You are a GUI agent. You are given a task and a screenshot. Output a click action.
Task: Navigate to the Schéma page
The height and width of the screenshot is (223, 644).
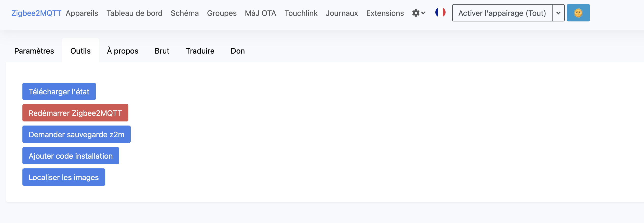coord(184,13)
